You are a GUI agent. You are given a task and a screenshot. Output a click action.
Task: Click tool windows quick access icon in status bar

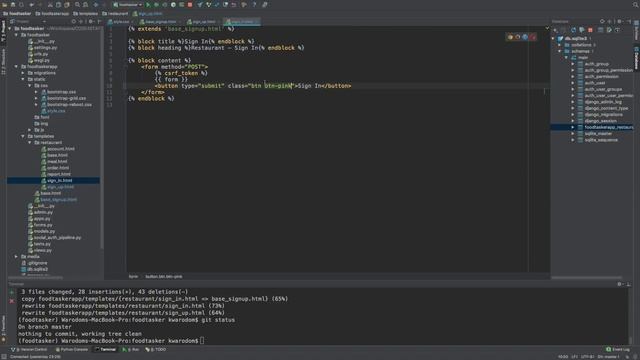click(x=3, y=357)
